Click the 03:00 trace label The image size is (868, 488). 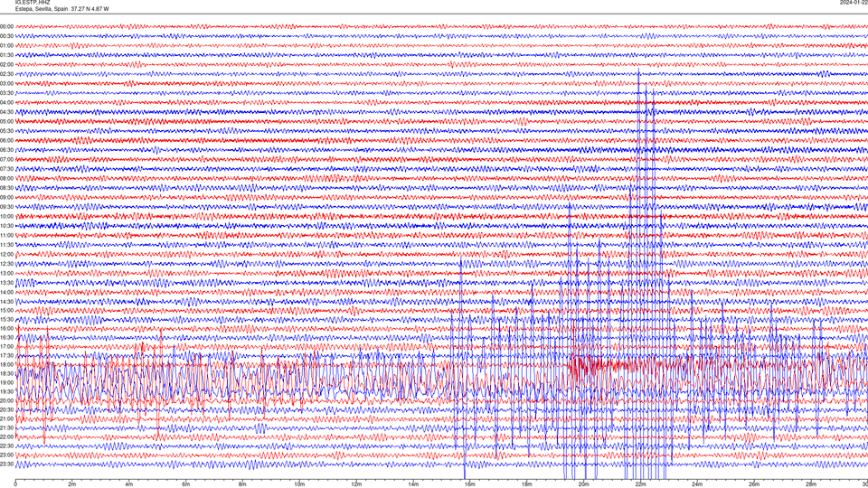tap(6, 83)
